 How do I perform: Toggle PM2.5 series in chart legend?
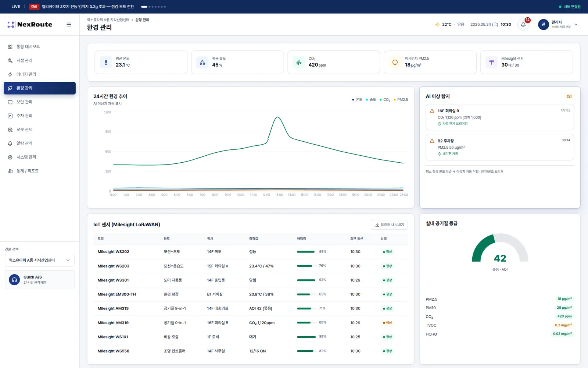pos(401,100)
